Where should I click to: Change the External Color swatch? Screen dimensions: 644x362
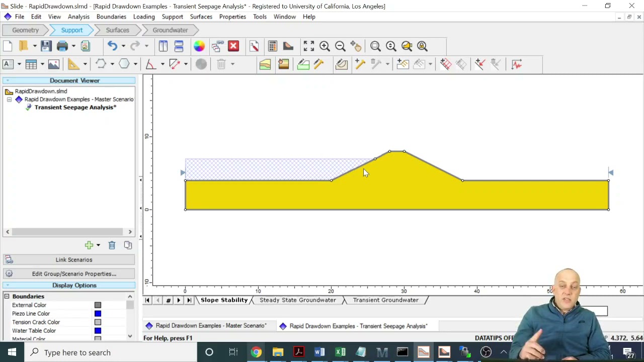(x=98, y=305)
